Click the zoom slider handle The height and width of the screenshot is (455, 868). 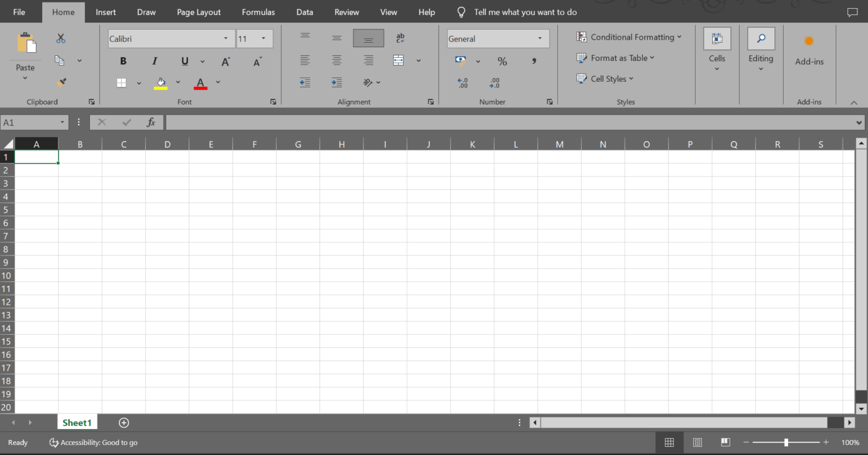[x=786, y=443]
